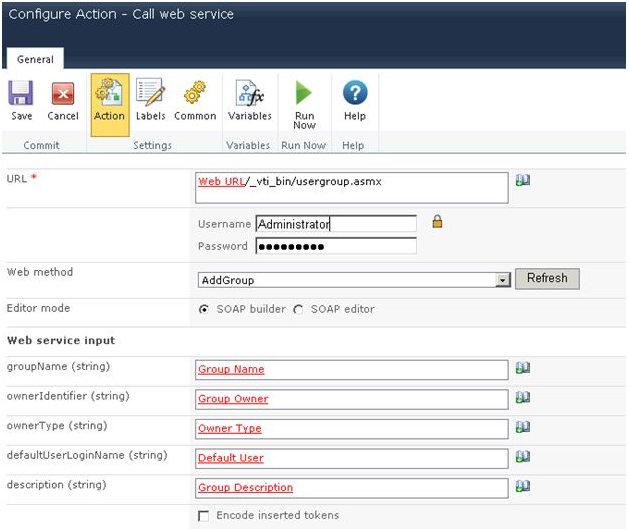Click the 'Web service input' heading
The height and width of the screenshot is (529, 629).
click(61, 341)
